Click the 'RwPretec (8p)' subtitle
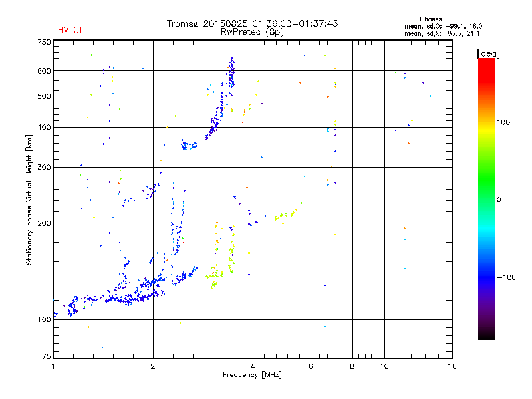This screenshot has height=399, width=532. (252, 32)
